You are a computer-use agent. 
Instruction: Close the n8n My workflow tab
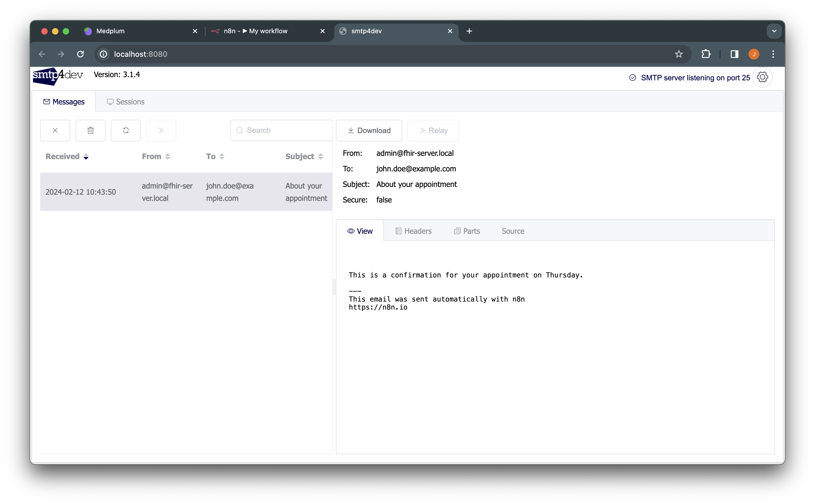(323, 31)
